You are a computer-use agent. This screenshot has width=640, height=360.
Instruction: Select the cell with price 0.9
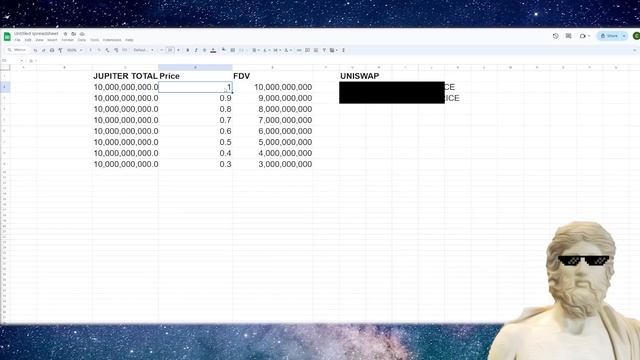click(x=196, y=98)
